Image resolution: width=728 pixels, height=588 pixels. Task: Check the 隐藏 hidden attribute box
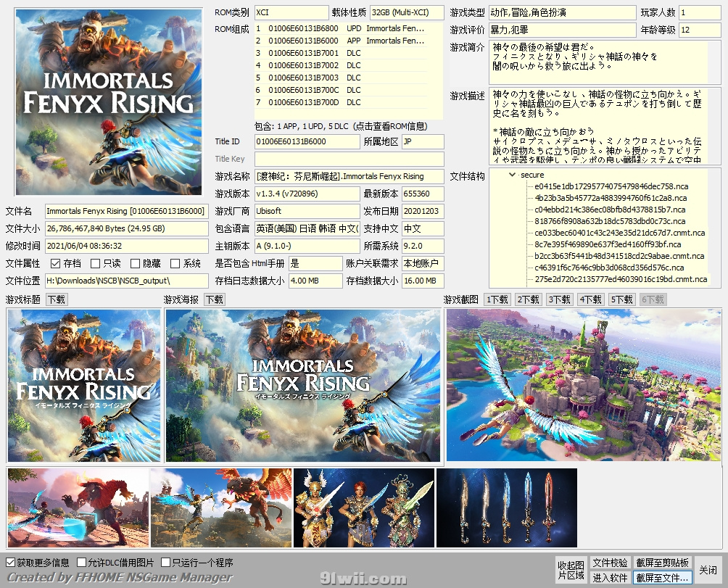click(x=135, y=264)
